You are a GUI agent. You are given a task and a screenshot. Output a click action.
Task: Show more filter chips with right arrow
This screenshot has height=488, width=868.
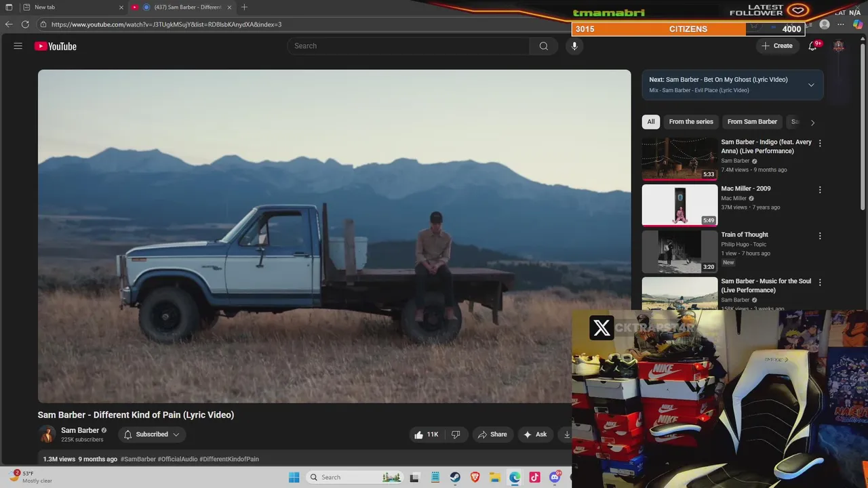tap(812, 123)
